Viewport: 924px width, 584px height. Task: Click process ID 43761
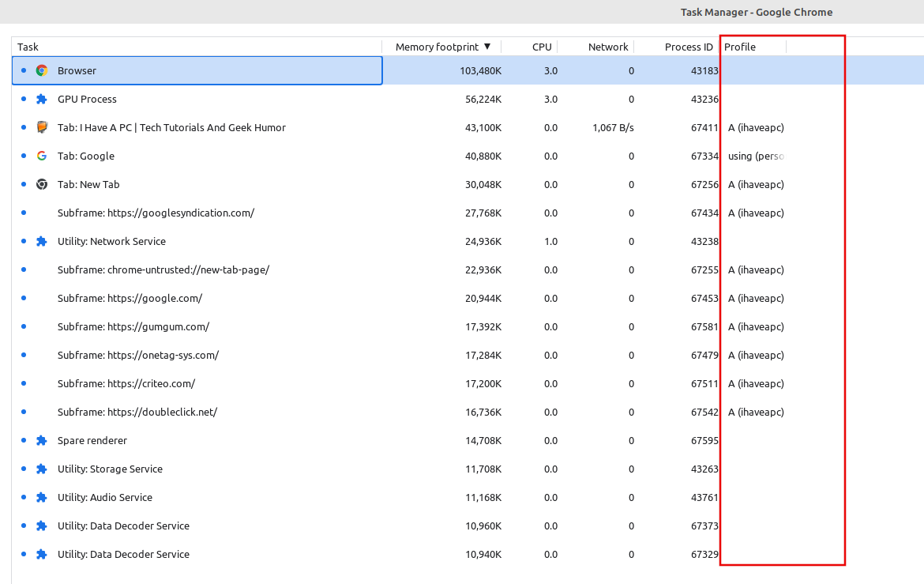704,497
